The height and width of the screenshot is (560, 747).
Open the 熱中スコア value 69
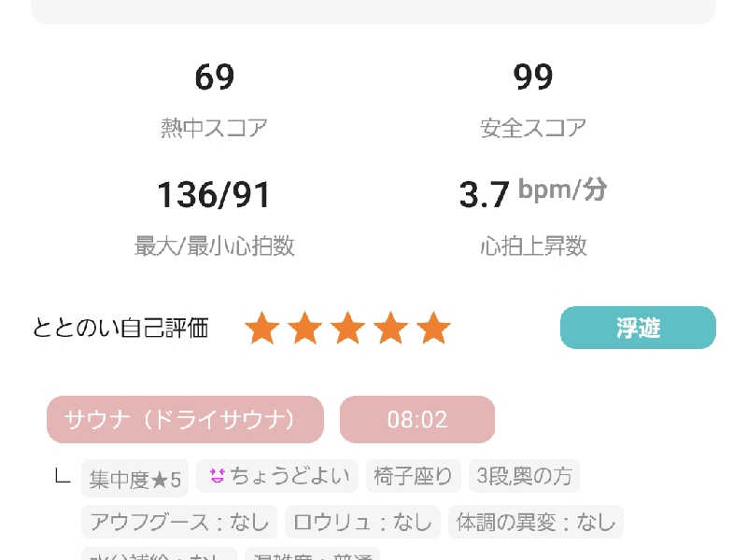tap(214, 77)
